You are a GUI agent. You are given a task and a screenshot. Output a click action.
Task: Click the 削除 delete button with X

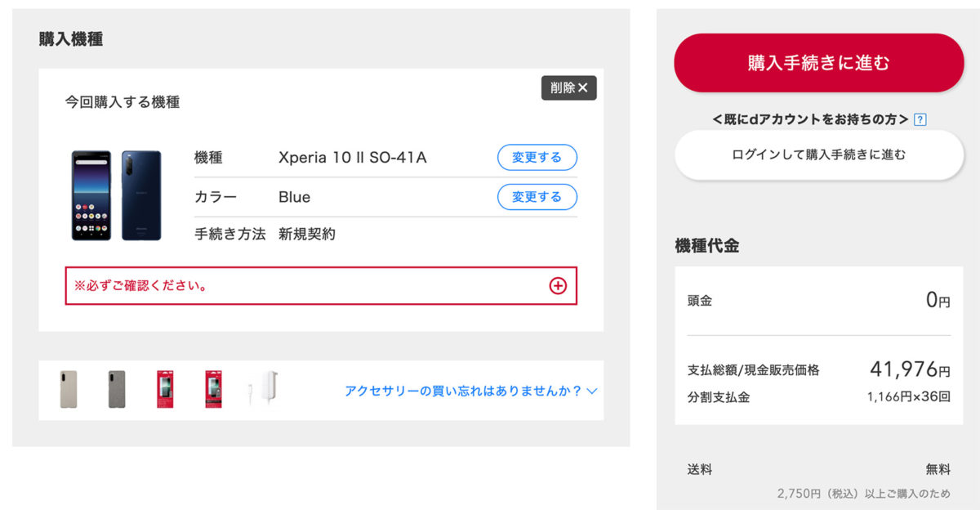pos(568,88)
